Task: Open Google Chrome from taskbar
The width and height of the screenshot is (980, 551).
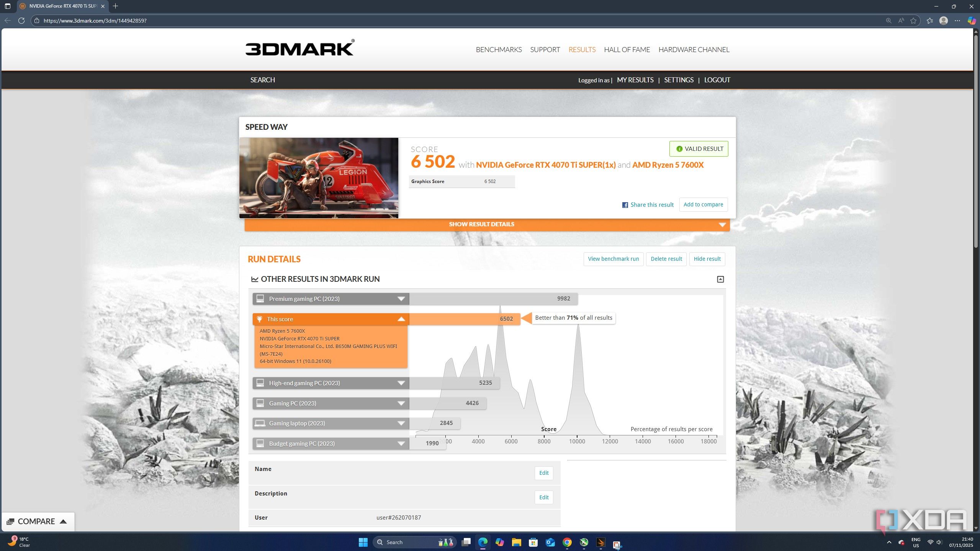Action: pyautogui.click(x=567, y=542)
